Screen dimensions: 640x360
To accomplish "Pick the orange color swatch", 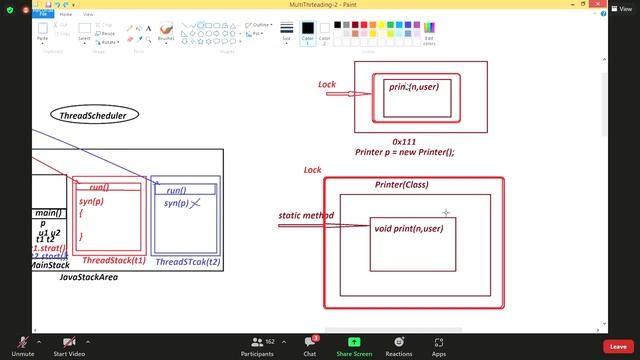I will click(x=373, y=25).
